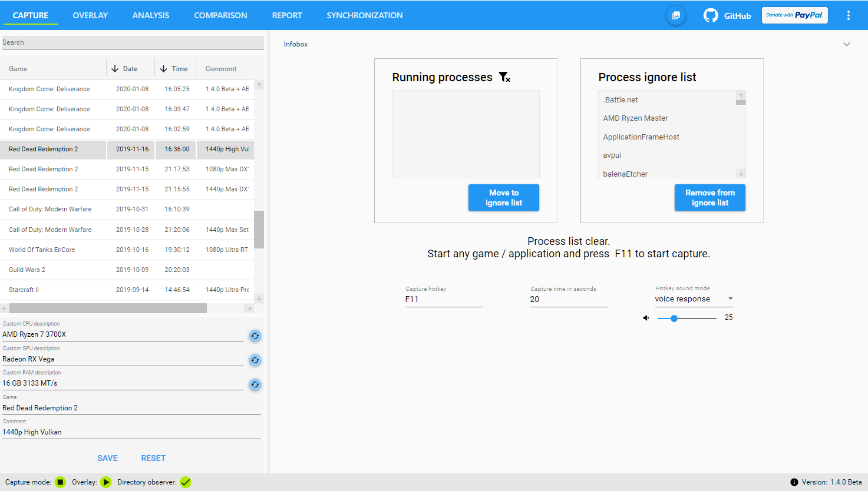Select Guild Wars 2 record
The width and height of the screenshot is (868, 491).
(x=127, y=270)
